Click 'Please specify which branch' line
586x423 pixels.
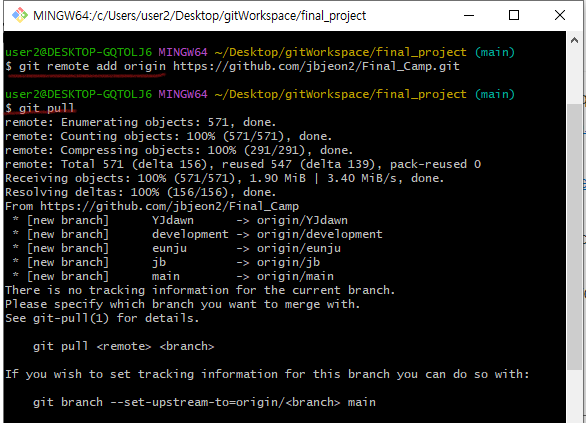[x=182, y=304]
